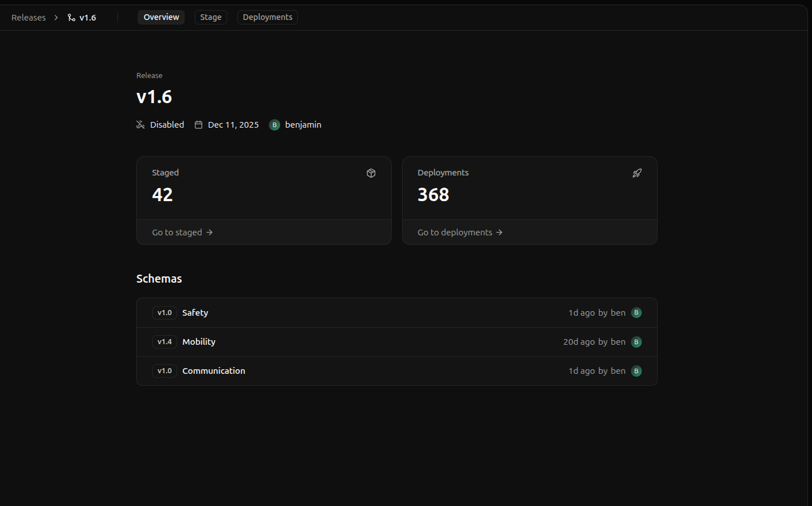Click benjamin's green avatar icon

coord(274,125)
